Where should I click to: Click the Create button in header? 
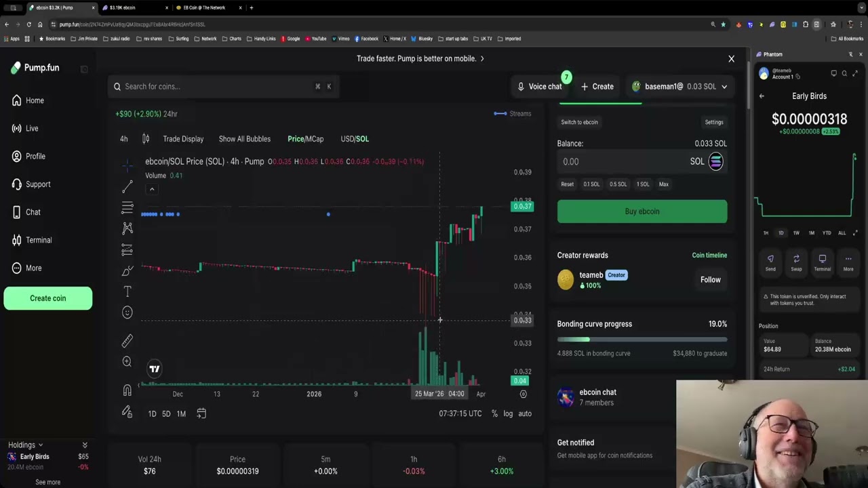[597, 87]
